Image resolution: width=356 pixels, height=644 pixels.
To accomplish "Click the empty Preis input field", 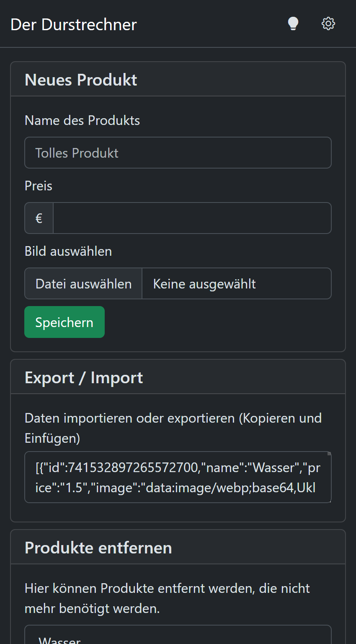I will (192, 218).
